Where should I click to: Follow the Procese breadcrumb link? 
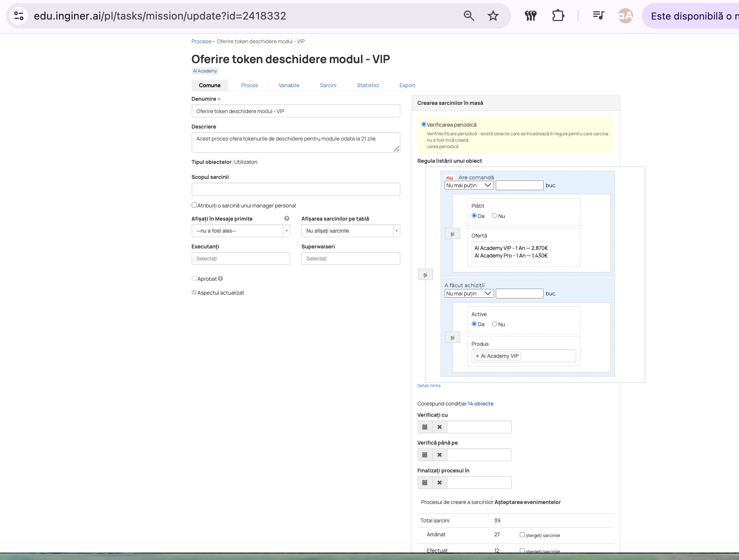click(201, 41)
